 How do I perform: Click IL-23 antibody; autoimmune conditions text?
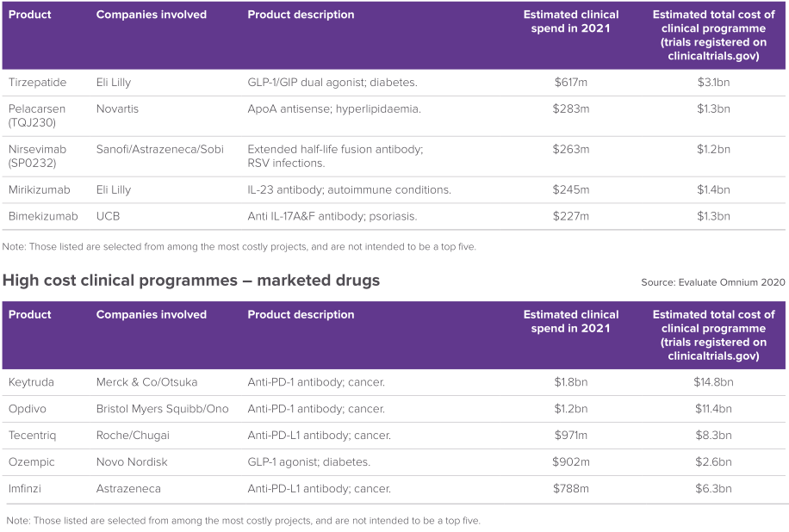click(x=349, y=189)
